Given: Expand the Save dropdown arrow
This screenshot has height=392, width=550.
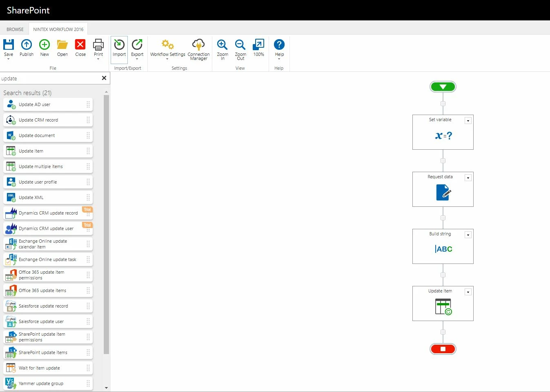Looking at the screenshot, I should point(9,59).
